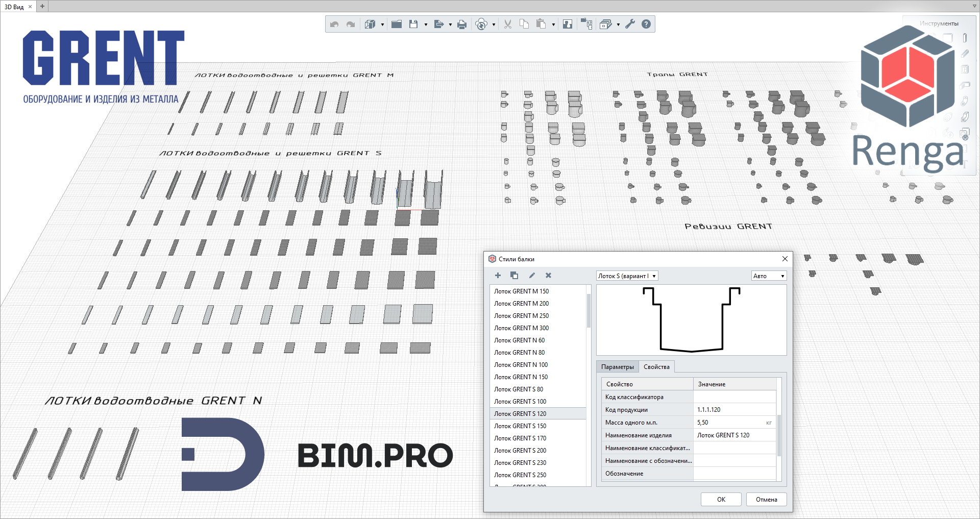
Task: Click the pencil rename style icon
Action: point(532,276)
